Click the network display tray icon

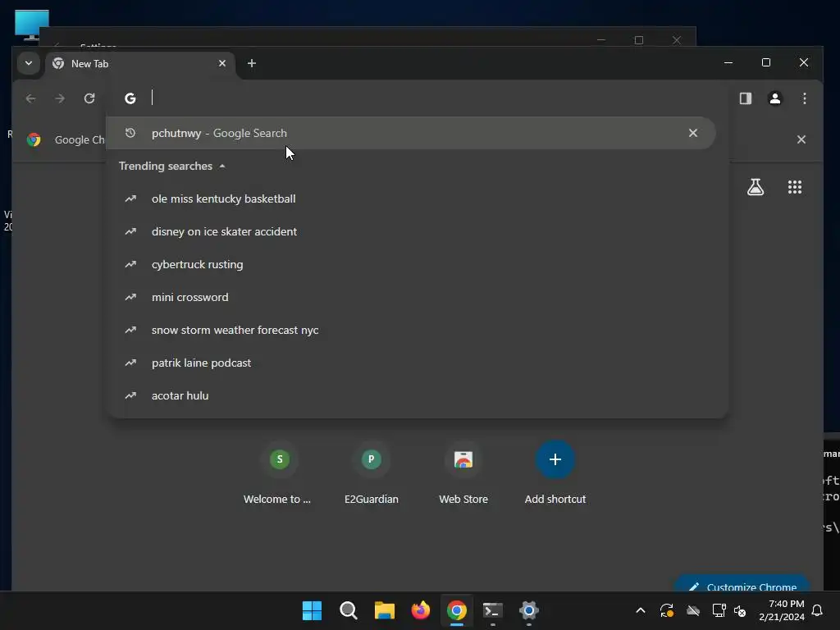tap(719, 610)
